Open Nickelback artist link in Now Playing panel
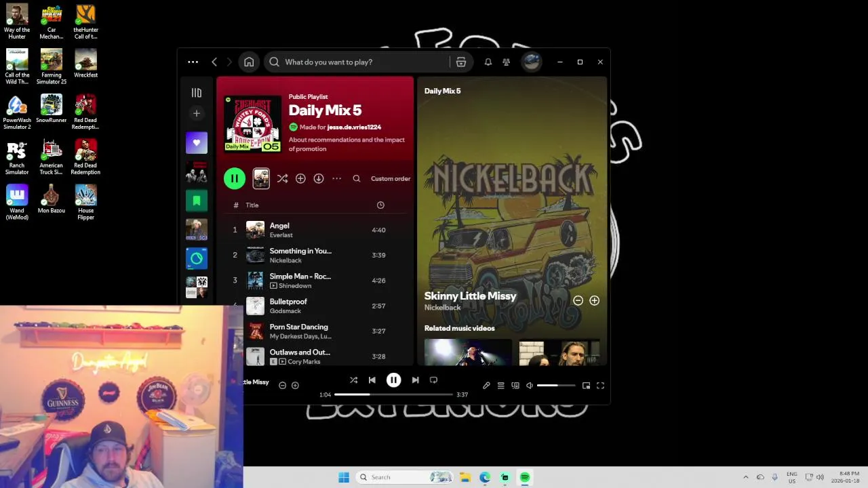This screenshot has width=868, height=488. tap(442, 308)
